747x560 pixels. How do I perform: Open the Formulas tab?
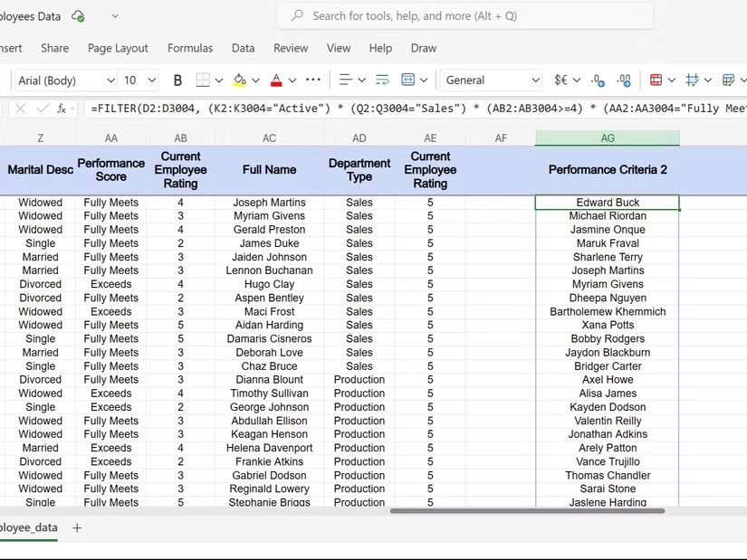click(x=190, y=48)
